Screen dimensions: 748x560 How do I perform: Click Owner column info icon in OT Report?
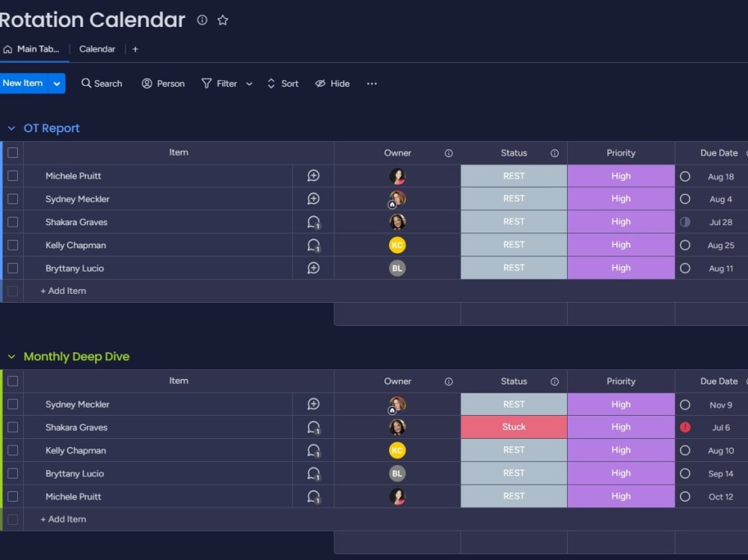[x=448, y=153]
